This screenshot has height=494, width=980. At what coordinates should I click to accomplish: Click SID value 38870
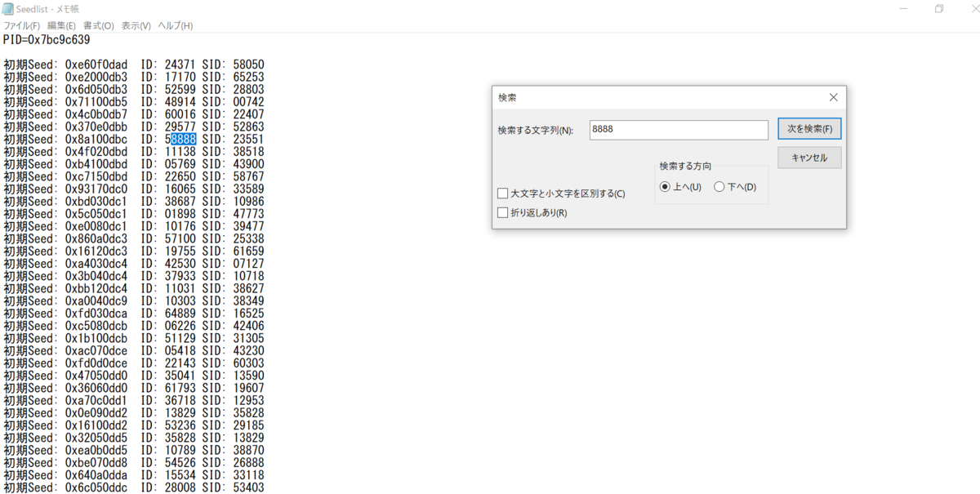click(x=248, y=451)
